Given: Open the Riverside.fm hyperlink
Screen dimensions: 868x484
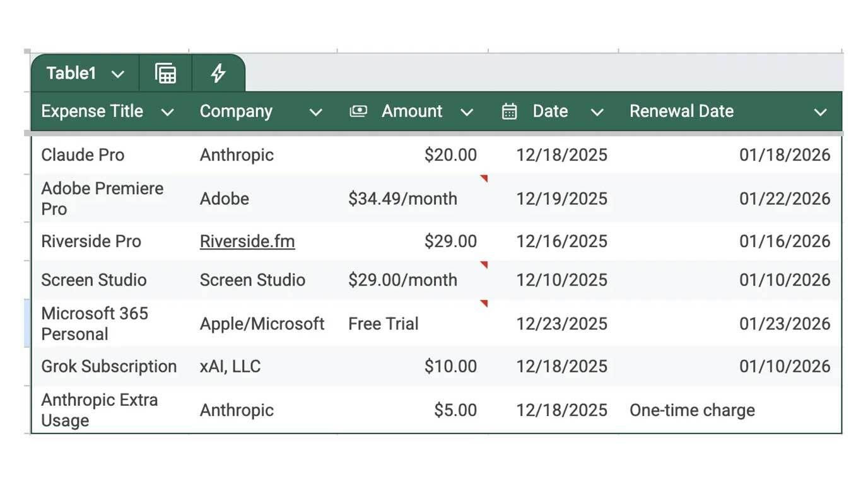Looking at the screenshot, I should tap(247, 240).
